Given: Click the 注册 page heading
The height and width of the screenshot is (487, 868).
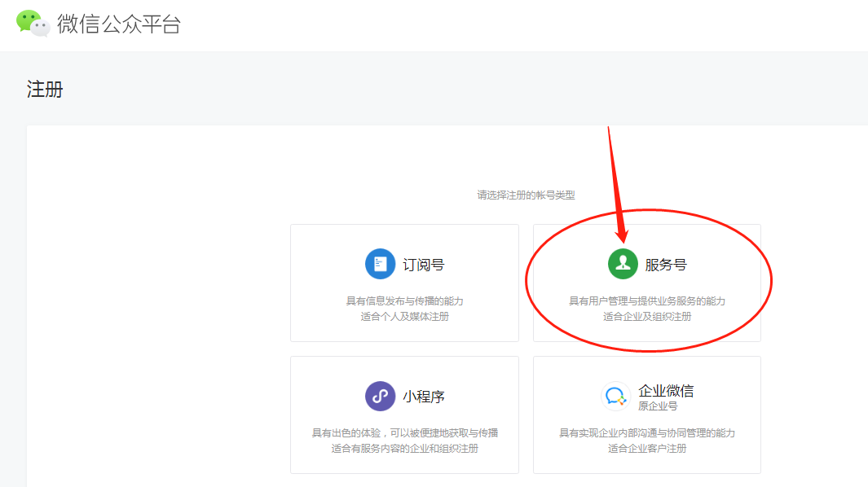Looking at the screenshot, I should (45, 89).
